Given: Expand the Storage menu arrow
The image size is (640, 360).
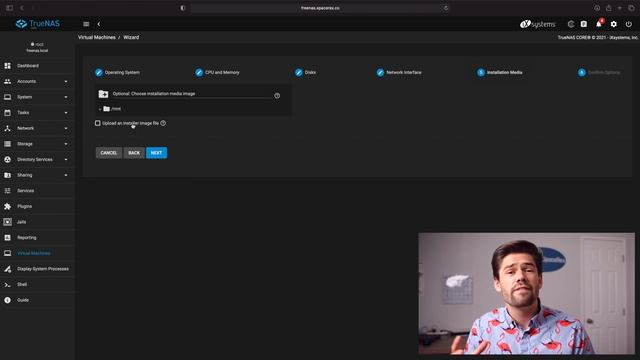Looking at the screenshot, I should 66,144.
